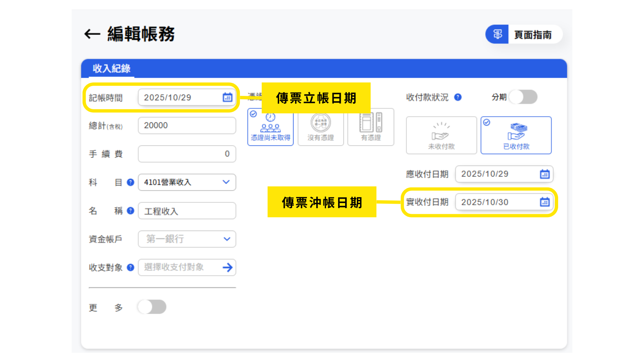The height and width of the screenshot is (362, 644).
Task: Click the back arrow beside 編輯帳務
Action: (92, 34)
